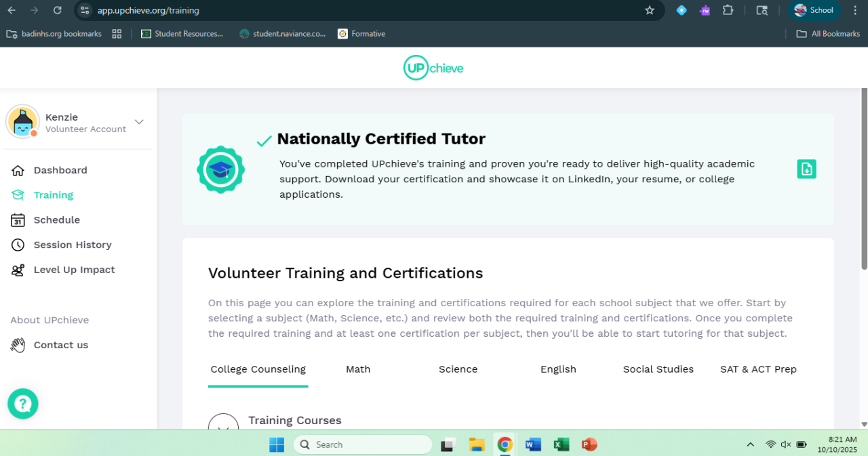The height and width of the screenshot is (456, 868).
Task: Click the Contact us link
Action: click(60, 345)
